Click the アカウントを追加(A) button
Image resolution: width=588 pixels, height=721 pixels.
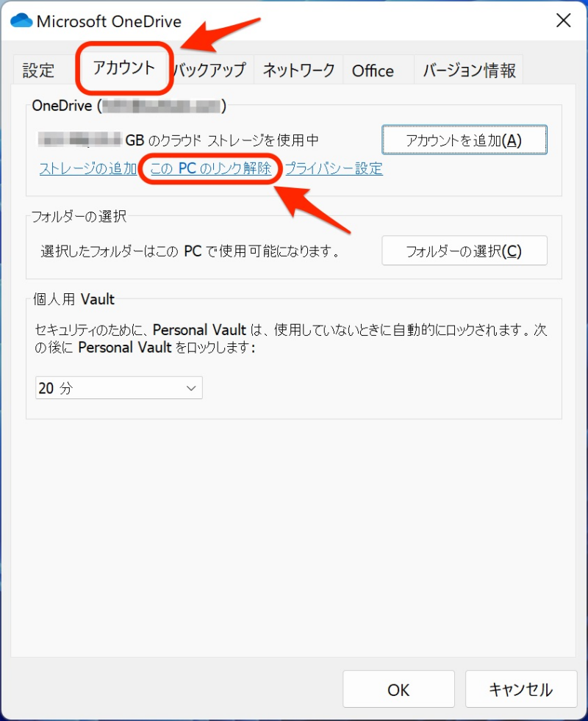[465, 140]
